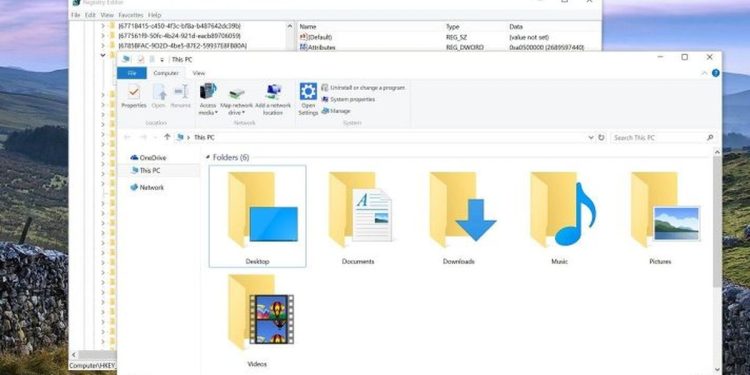Click the search magnifier icon

coord(710,138)
